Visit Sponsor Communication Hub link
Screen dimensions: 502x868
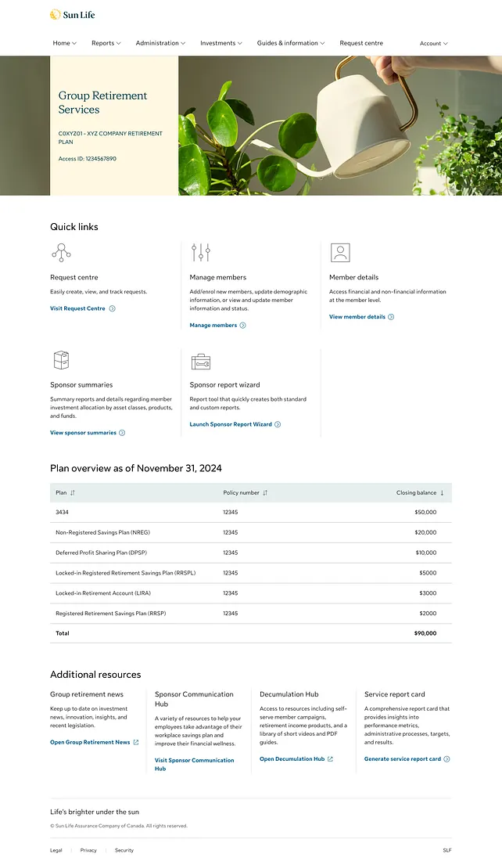pos(194,765)
